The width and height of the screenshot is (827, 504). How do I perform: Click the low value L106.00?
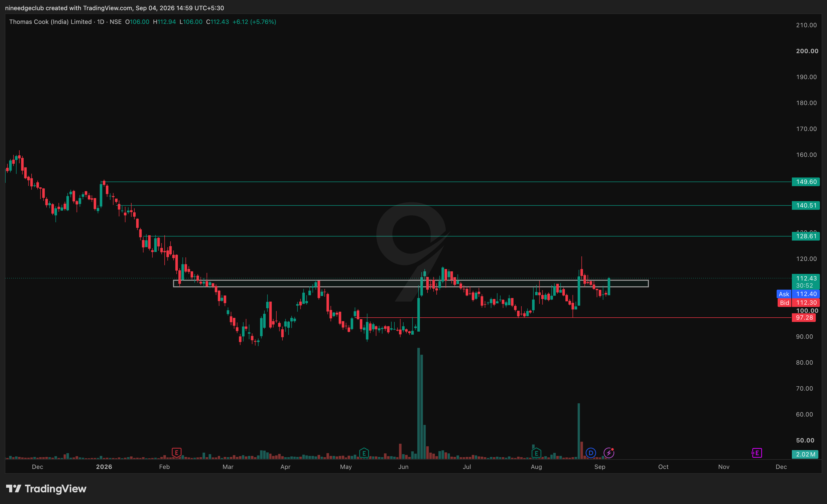pos(191,22)
